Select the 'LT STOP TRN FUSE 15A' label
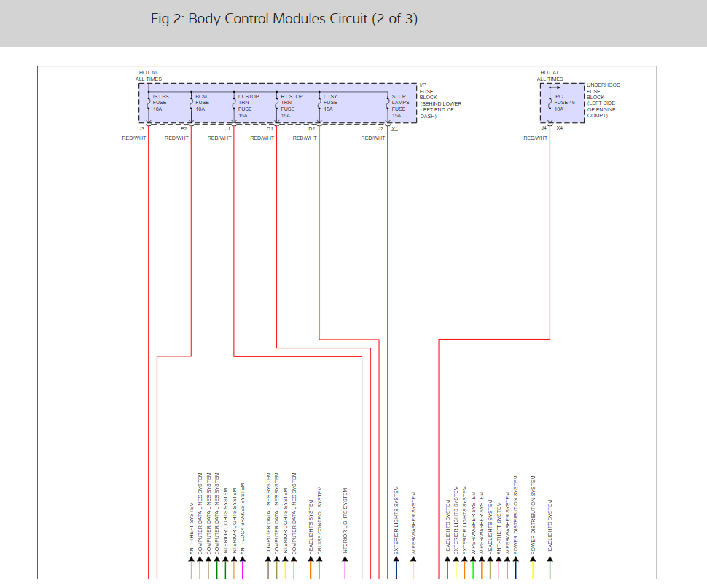This screenshot has width=707, height=588. pyautogui.click(x=249, y=106)
